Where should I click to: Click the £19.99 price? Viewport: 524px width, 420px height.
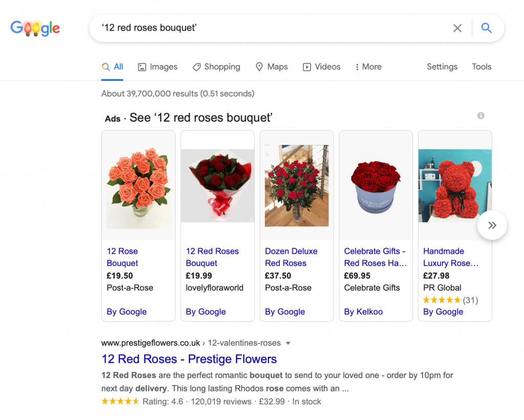[x=199, y=276]
